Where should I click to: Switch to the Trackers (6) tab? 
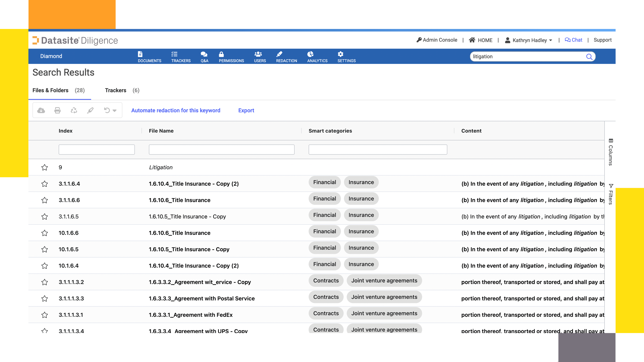pos(122,90)
